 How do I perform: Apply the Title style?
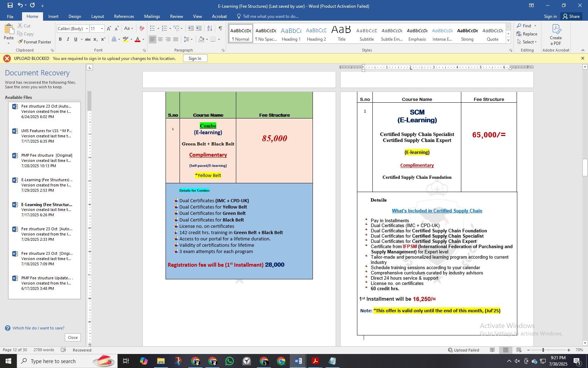[342, 34]
